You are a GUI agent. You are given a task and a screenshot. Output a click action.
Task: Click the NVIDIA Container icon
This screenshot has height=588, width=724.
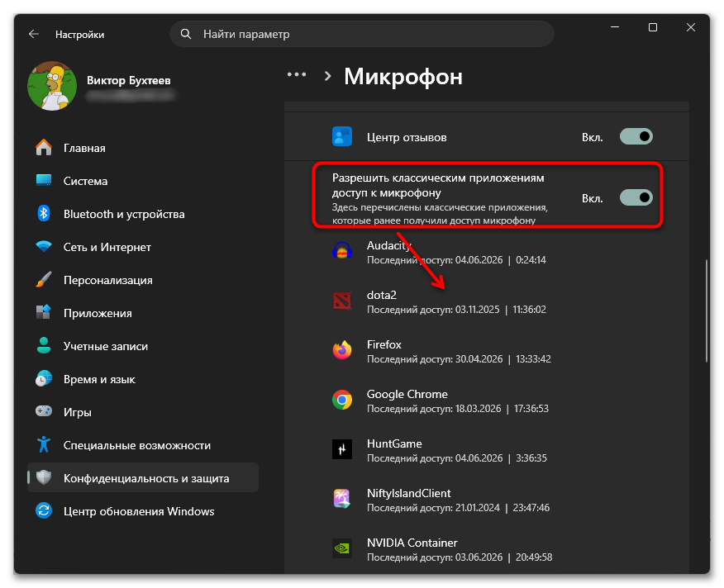342,548
